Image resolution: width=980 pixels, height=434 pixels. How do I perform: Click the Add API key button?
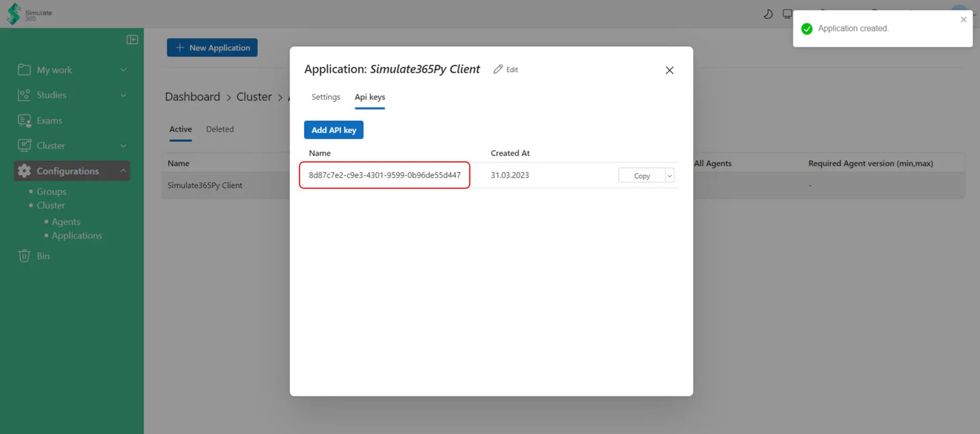[334, 130]
